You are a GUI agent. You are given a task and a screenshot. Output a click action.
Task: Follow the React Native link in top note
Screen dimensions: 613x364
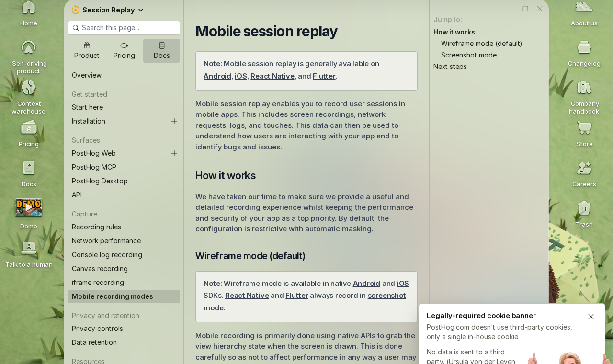[272, 76]
